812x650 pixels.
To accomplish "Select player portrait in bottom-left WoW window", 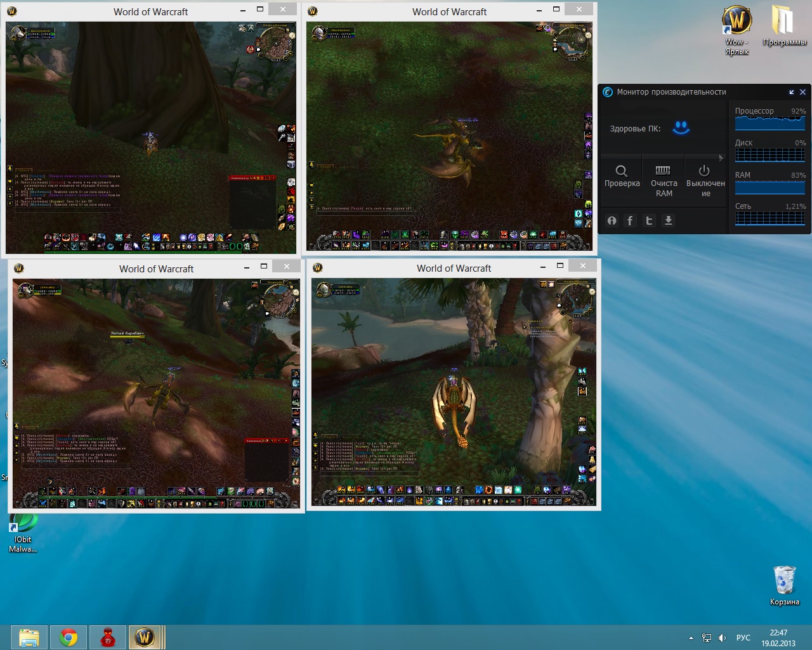I will pyautogui.click(x=25, y=289).
